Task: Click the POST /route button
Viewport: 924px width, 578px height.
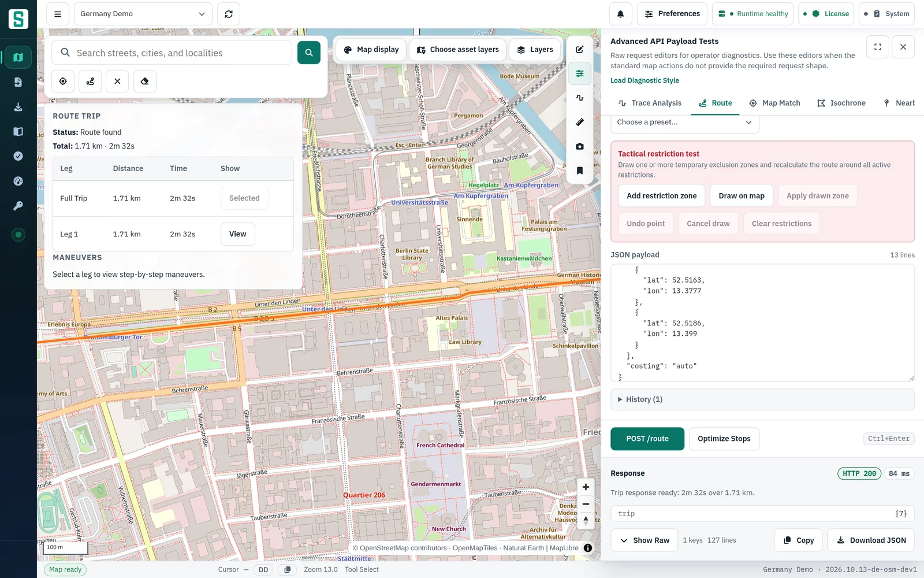Action: 647,439
